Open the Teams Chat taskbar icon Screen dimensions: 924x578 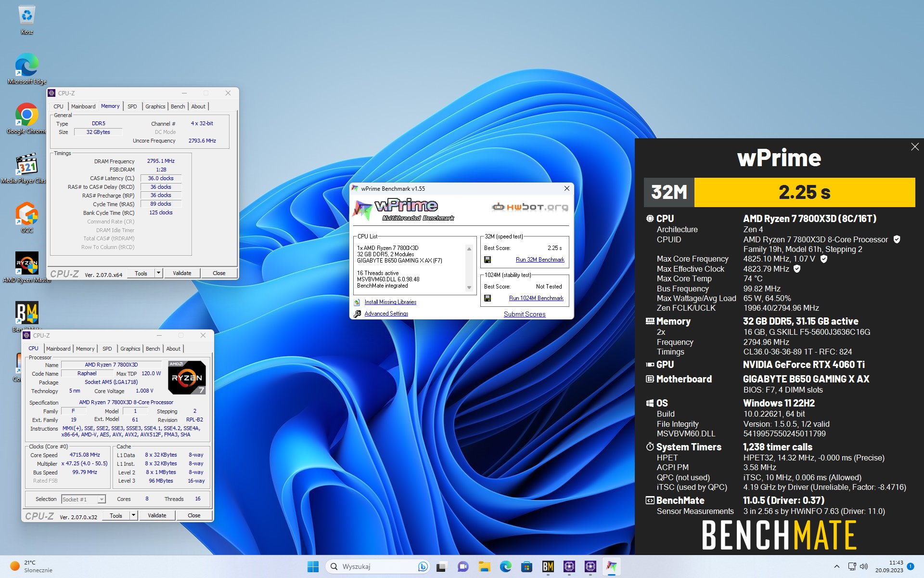click(463, 566)
